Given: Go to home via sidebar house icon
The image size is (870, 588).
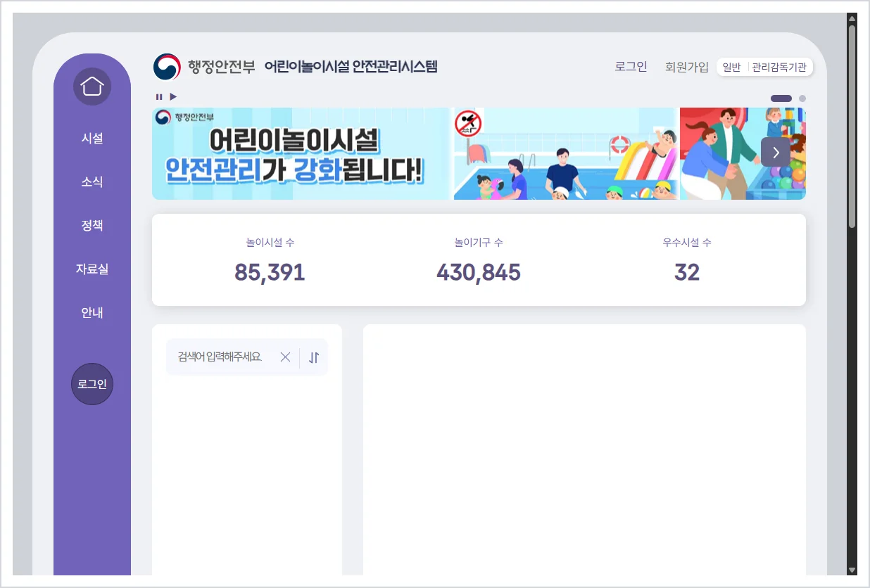Looking at the screenshot, I should pos(92,87).
